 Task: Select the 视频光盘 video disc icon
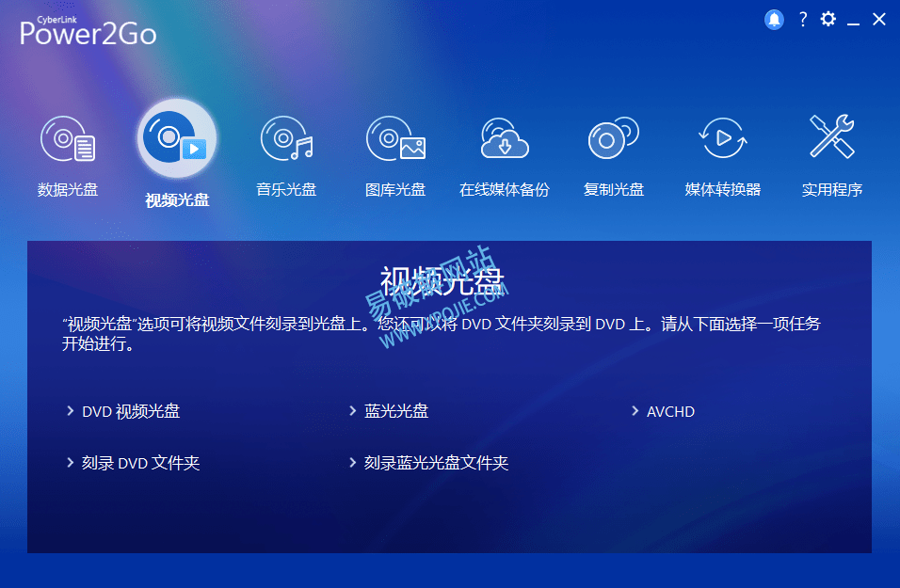(x=177, y=139)
